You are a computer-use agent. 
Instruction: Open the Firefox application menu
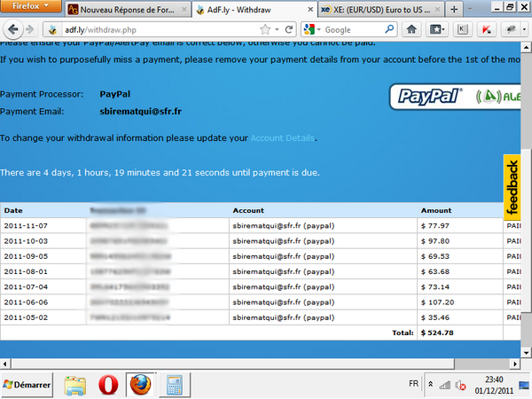point(30,6)
